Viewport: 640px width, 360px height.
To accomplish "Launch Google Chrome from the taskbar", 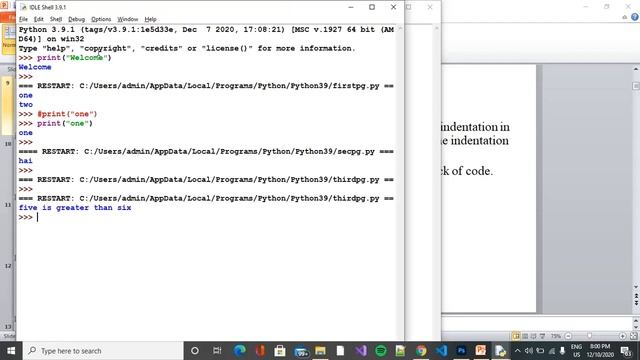I will (421, 351).
